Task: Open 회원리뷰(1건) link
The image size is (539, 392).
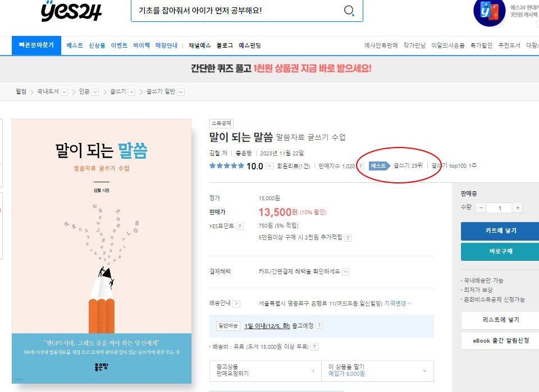Action: coord(294,166)
